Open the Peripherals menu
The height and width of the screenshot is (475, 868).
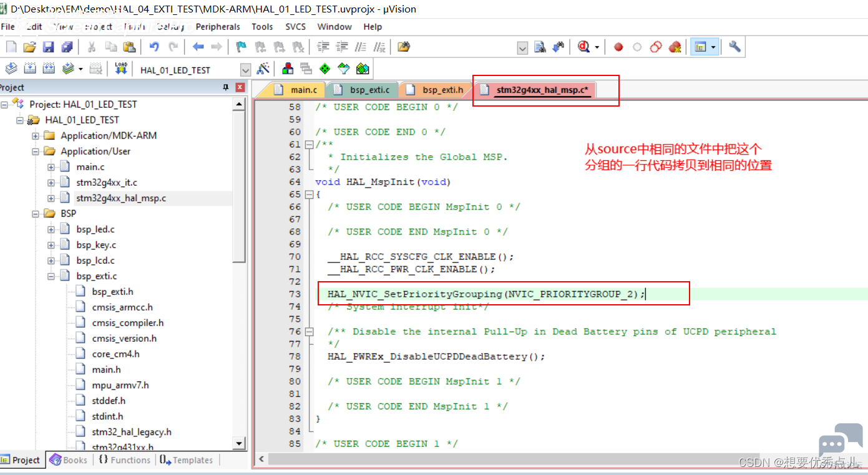218,27
